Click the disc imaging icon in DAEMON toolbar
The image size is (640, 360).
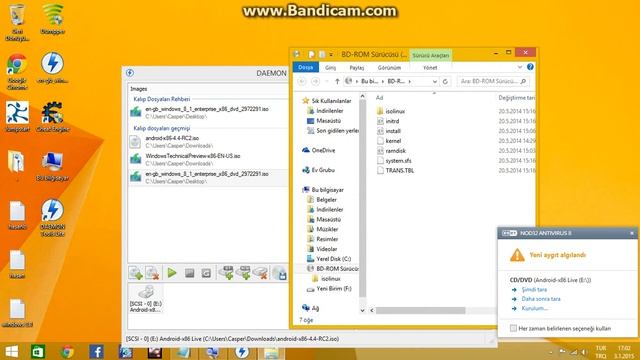280,273
